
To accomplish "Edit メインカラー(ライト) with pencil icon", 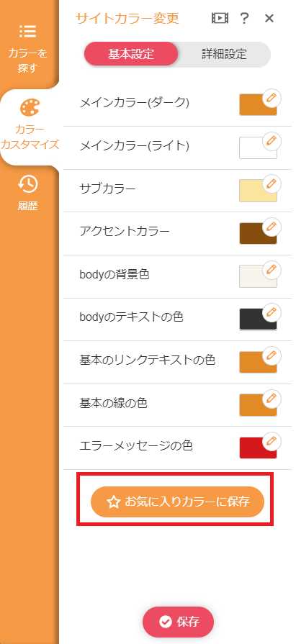I will 272,141.
